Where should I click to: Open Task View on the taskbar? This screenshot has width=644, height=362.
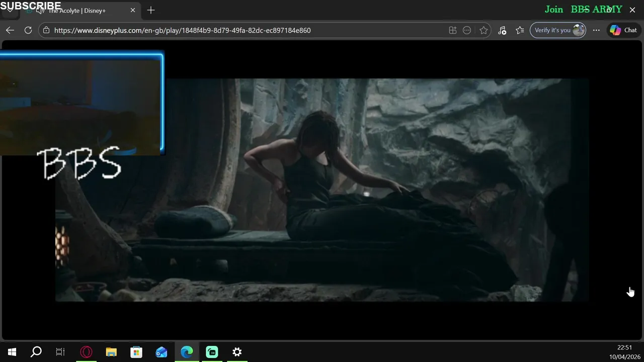click(60, 352)
